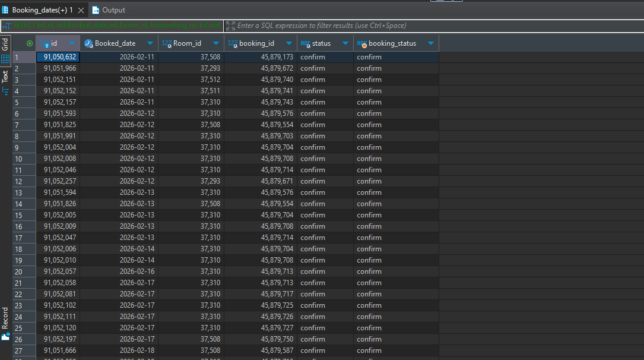The width and height of the screenshot is (644, 360).
Task: Open the booking_id column dropdown arrow
Action: (x=289, y=43)
